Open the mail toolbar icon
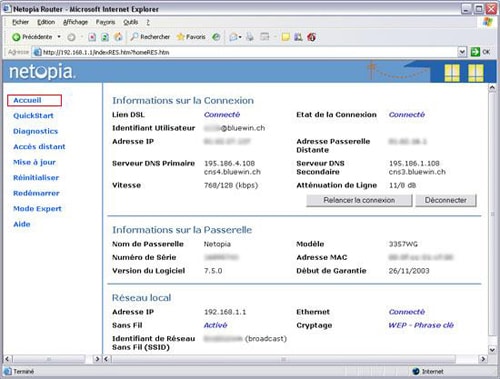500x379 pixels. (x=234, y=37)
